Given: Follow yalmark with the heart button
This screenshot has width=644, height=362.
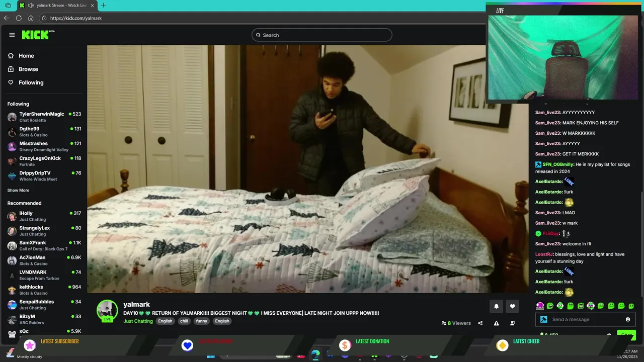Looking at the screenshot, I should point(512,306).
